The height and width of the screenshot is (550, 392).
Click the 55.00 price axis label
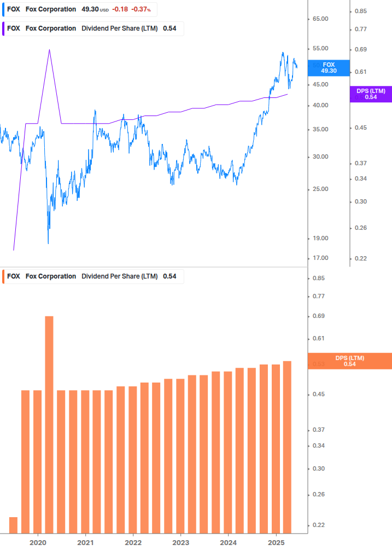[320, 48]
